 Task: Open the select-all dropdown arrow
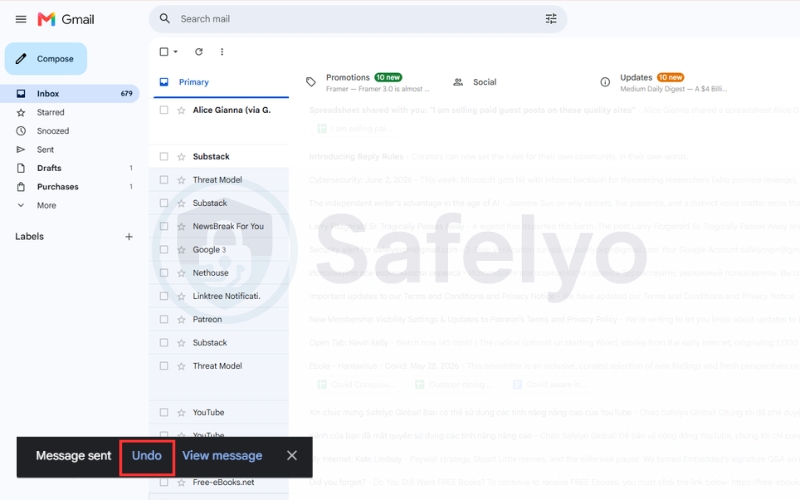coord(176,52)
